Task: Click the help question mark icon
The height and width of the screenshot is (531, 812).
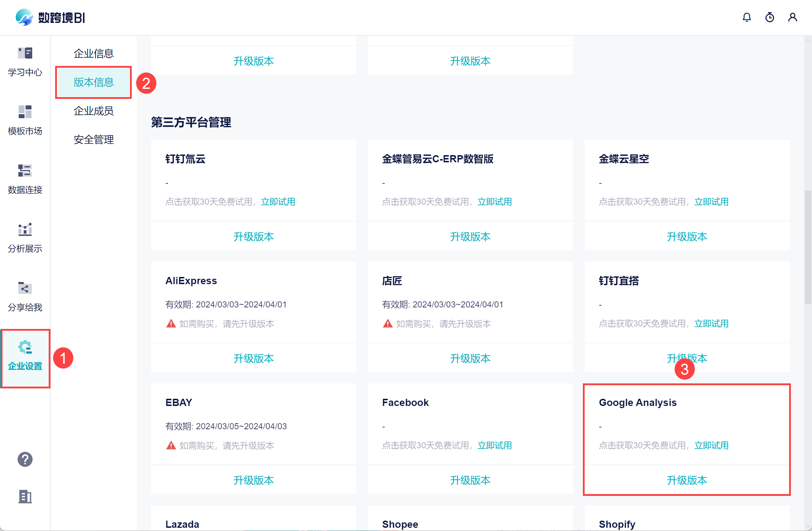Action: click(x=25, y=459)
